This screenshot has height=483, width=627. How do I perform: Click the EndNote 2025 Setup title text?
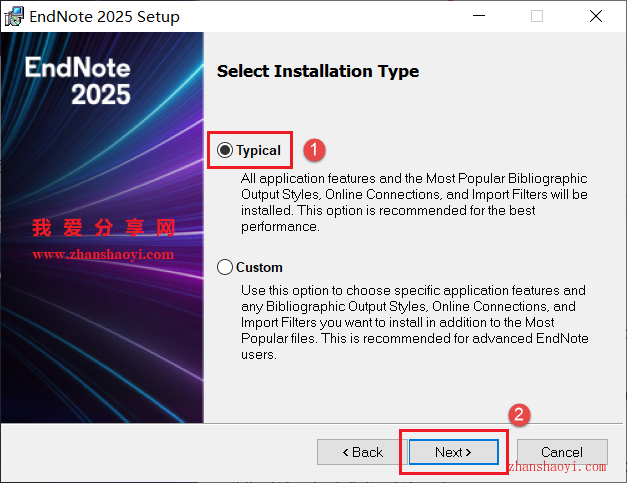pos(104,16)
